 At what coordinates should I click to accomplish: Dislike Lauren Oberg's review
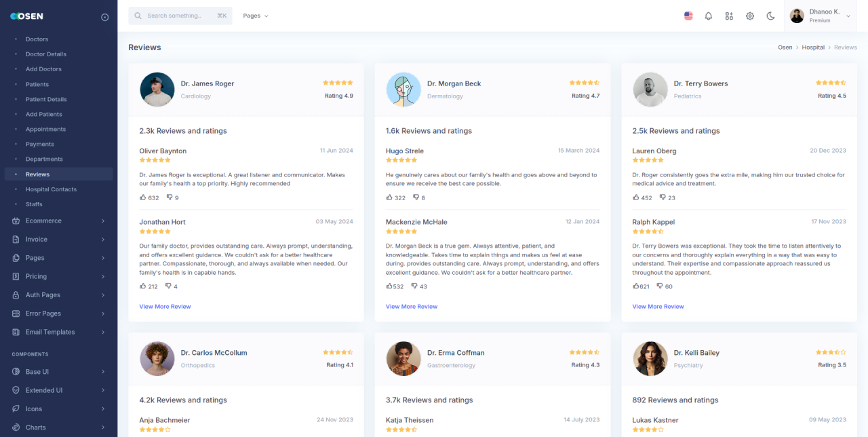click(x=663, y=197)
